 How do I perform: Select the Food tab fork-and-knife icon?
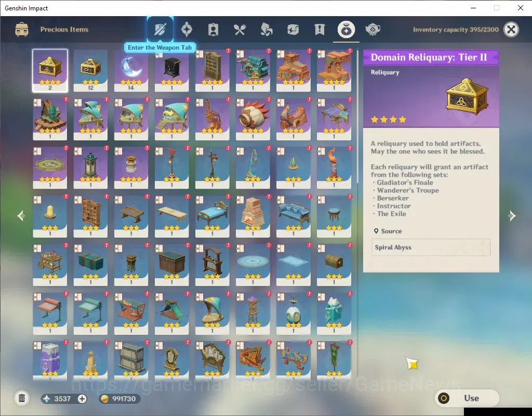tap(240, 30)
